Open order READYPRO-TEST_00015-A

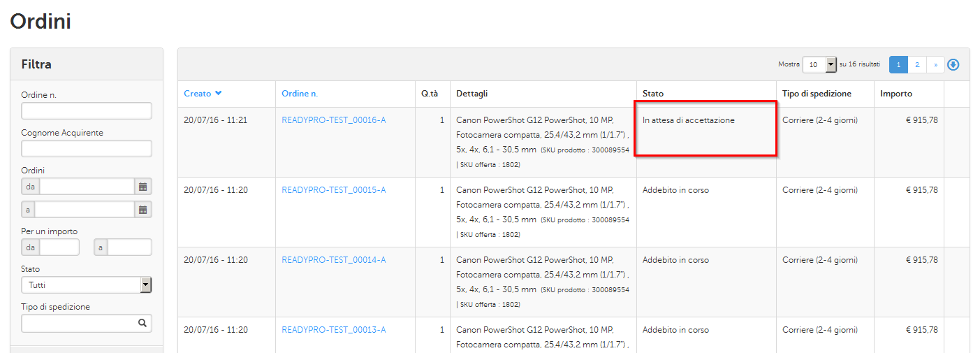333,190
